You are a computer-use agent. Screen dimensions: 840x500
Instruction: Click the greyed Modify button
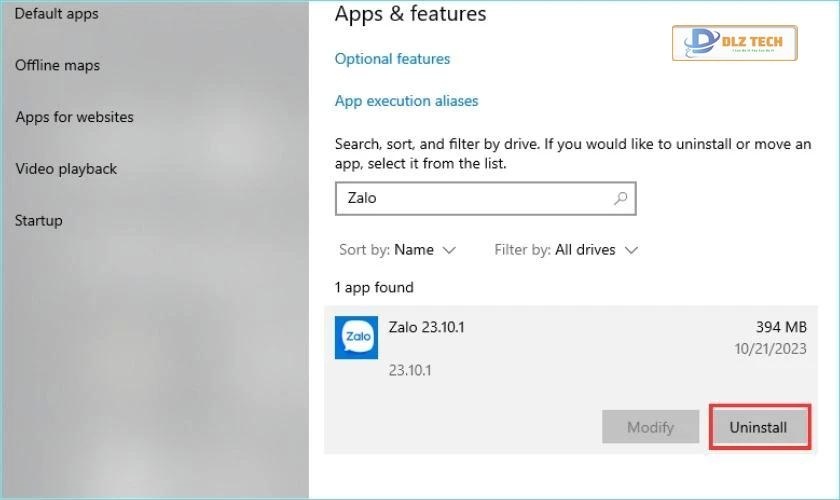650,427
